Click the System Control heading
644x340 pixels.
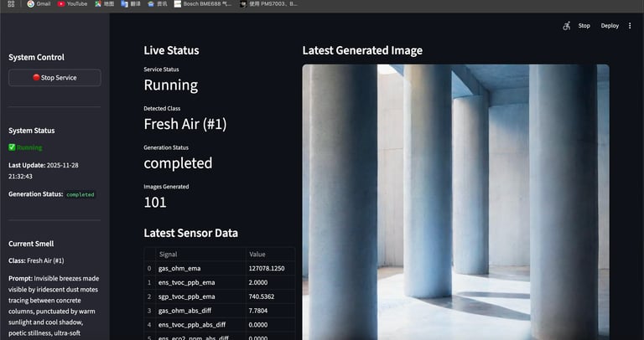[x=36, y=58]
